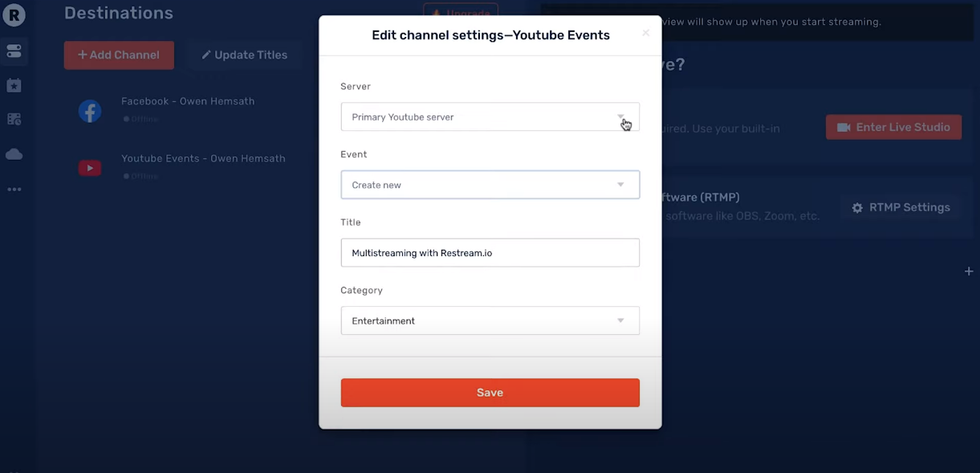Click the Restream R logo icon
This screenshot has width=980, height=473.
pos(14,14)
